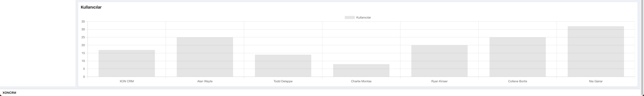Click the Collene Bortis axis label
This screenshot has height=96, width=644.
tap(517, 81)
